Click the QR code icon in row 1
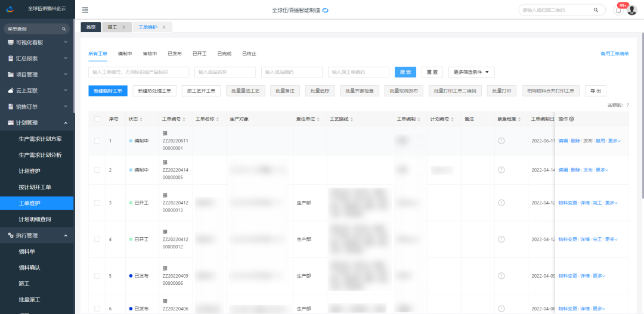644x314 pixels. coord(165,132)
